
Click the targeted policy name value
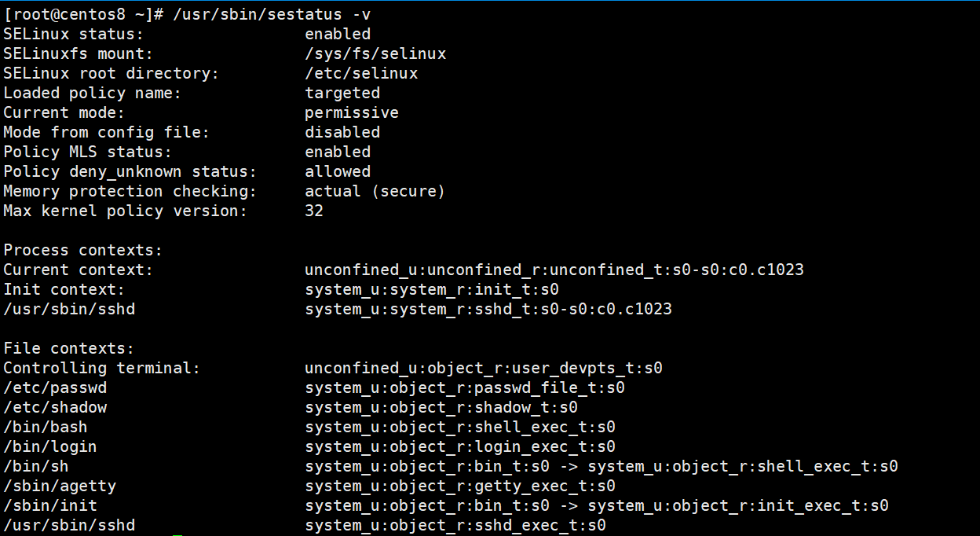point(342,93)
